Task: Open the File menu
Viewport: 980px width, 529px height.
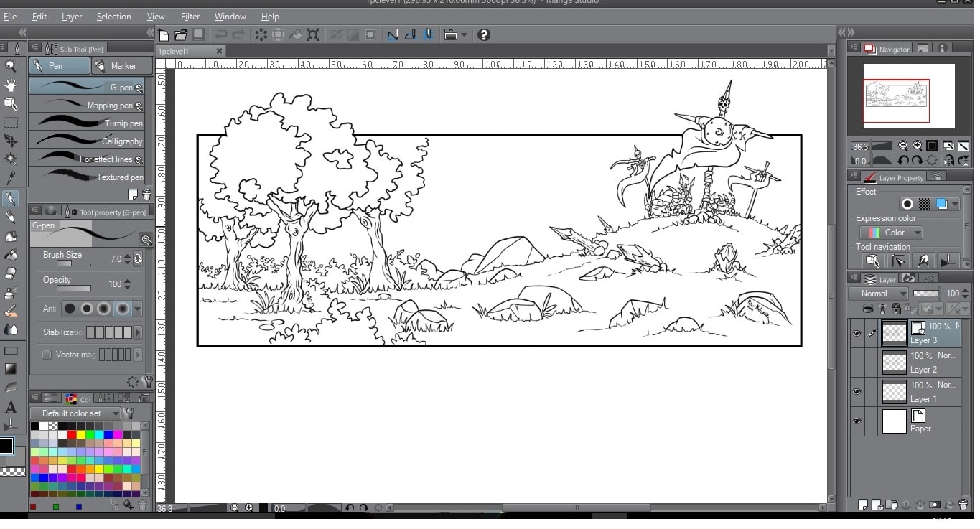Action: tap(10, 16)
